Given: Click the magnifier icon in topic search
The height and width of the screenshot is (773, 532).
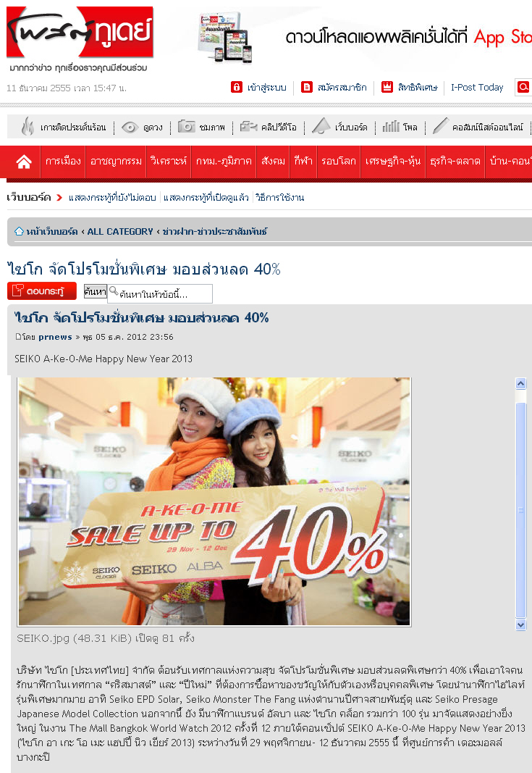Looking at the screenshot, I should 114,291.
